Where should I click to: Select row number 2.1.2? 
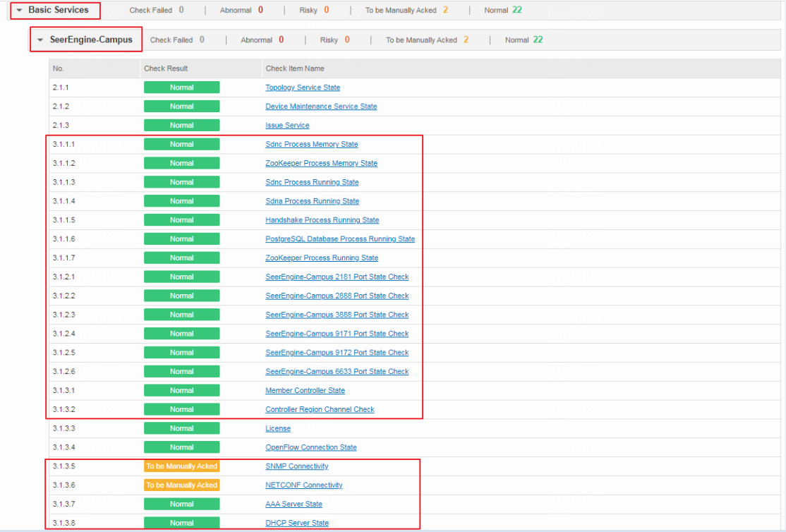point(61,107)
